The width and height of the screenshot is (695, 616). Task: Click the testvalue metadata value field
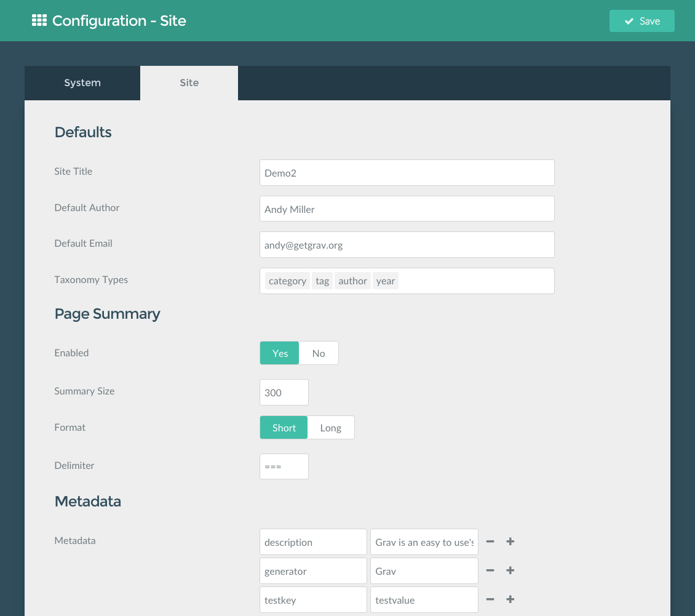pos(424,599)
